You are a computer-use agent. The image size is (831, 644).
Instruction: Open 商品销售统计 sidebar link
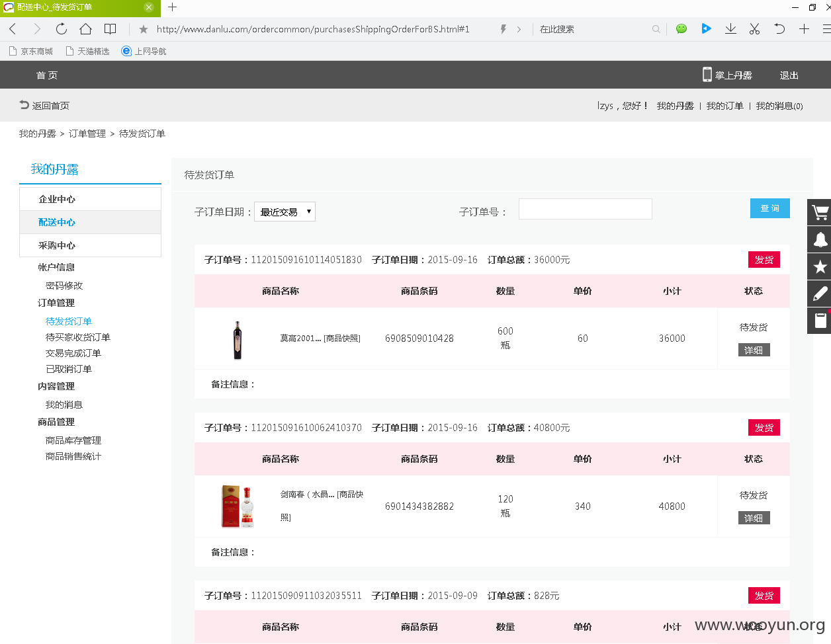(x=73, y=456)
